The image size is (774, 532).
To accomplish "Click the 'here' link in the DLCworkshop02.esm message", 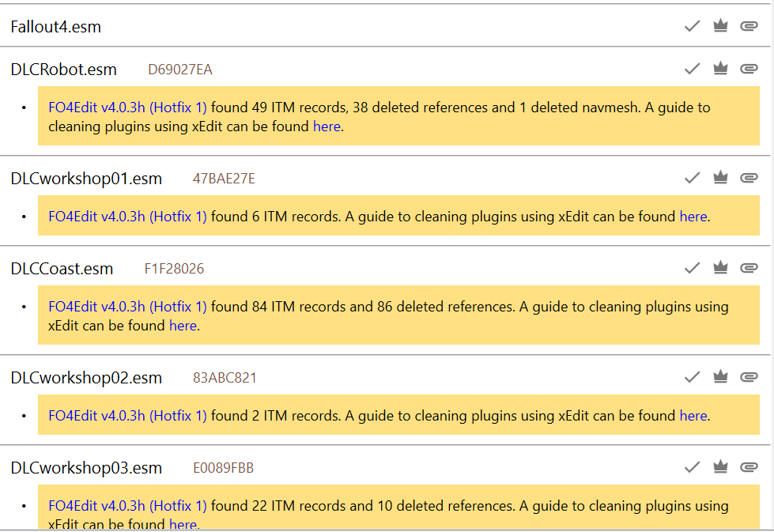I will pyautogui.click(x=693, y=415).
